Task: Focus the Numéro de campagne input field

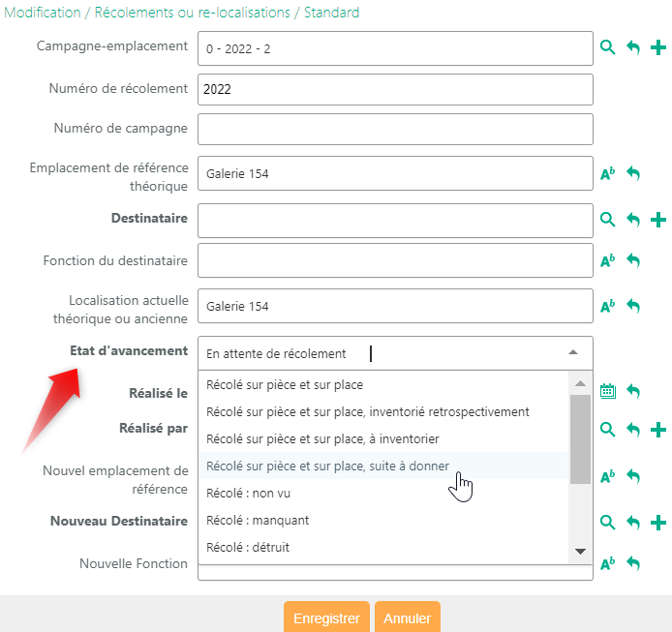Action: 394,129
